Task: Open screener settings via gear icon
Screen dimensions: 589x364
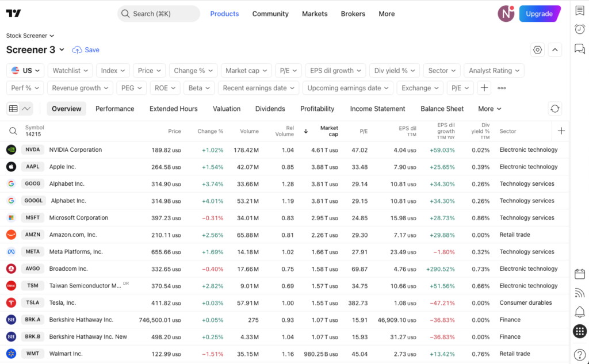Action: pyautogui.click(x=537, y=49)
